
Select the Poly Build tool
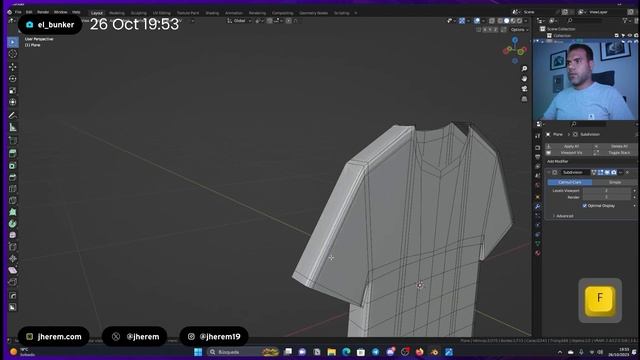pyautogui.click(x=13, y=212)
